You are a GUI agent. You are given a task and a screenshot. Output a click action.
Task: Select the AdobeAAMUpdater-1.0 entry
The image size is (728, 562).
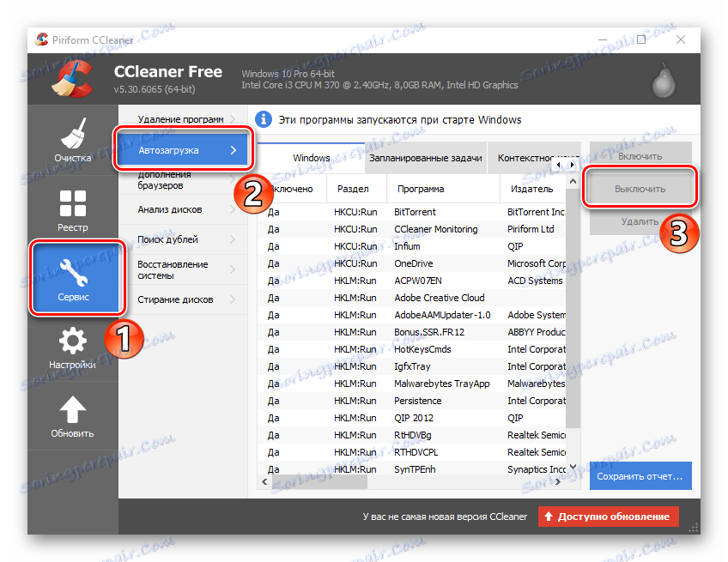[412, 315]
